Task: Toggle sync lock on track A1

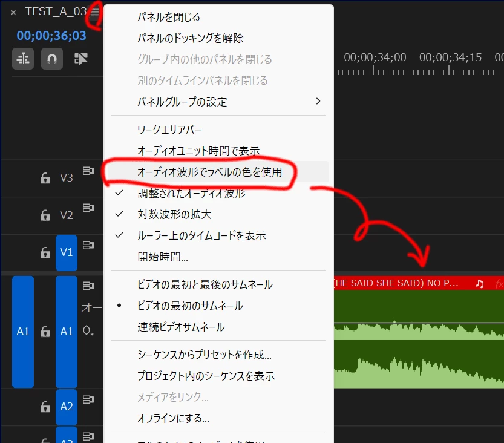Action: click(x=88, y=286)
